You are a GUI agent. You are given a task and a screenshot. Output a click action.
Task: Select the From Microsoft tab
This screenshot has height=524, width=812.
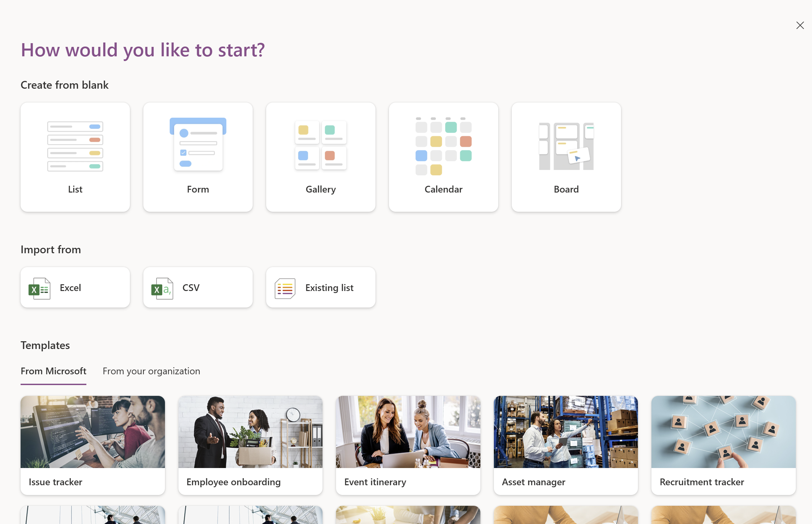click(x=53, y=371)
